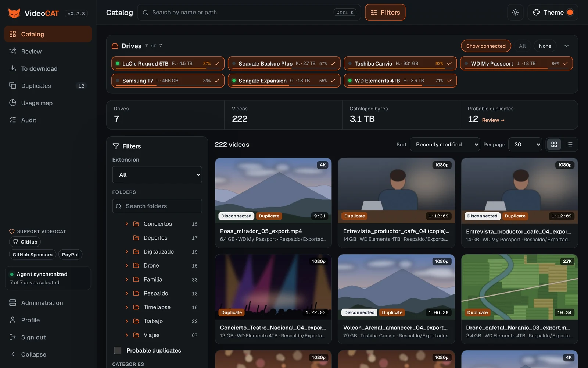Toggle the Show connected drives filter
The width and height of the screenshot is (588, 368).
click(486, 46)
